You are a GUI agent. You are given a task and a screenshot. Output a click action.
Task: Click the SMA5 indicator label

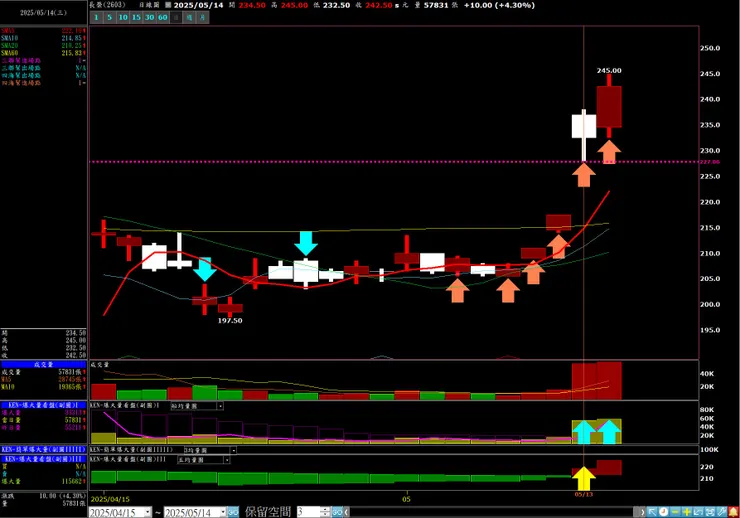click(x=8, y=31)
